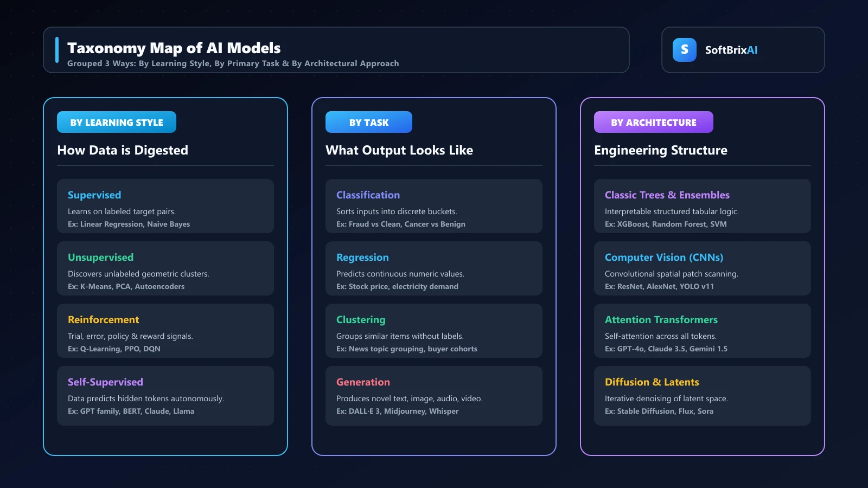This screenshot has width=868, height=488.
Task: Click 'Sorts inputs into discrete buckets.' description
Action: 397,211
